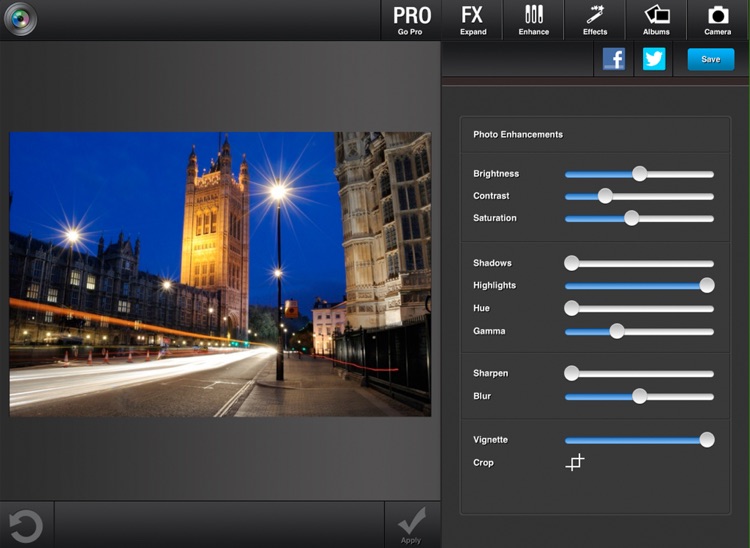Share photo to Facebook

tap(614, 59)
